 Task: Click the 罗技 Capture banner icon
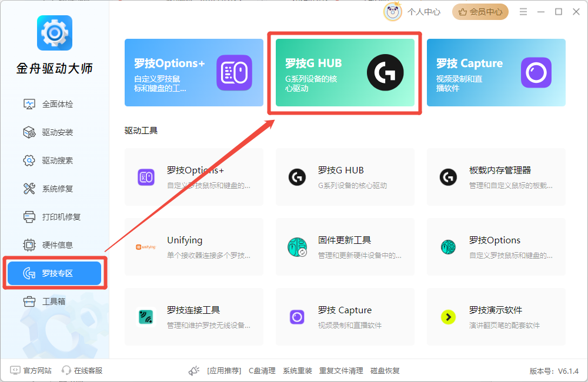point(536,72)
